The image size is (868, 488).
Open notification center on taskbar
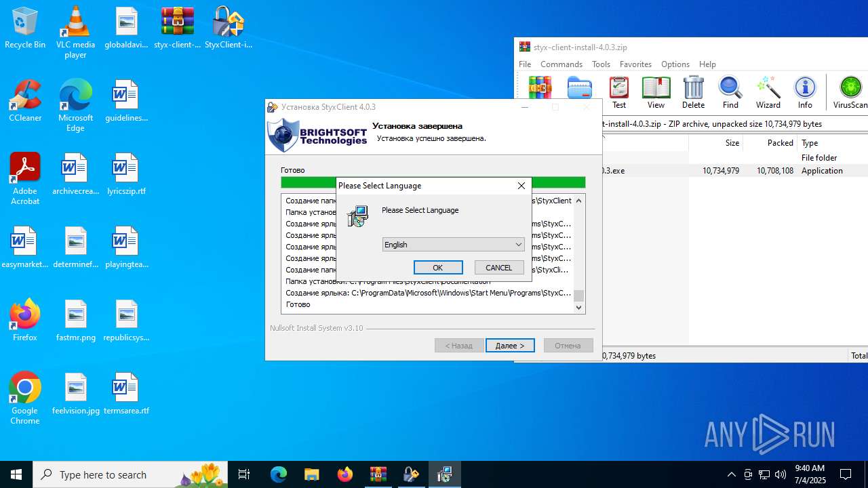click(846, 474)
